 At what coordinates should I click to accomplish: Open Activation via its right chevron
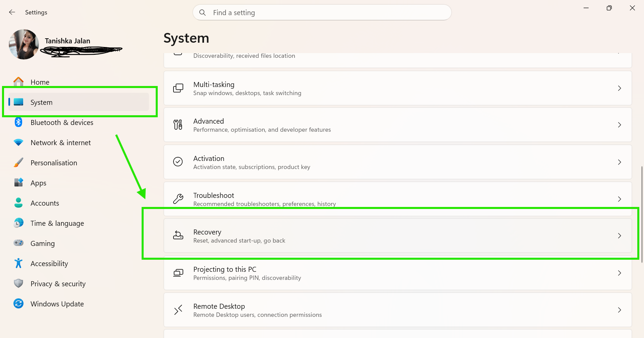620,162
